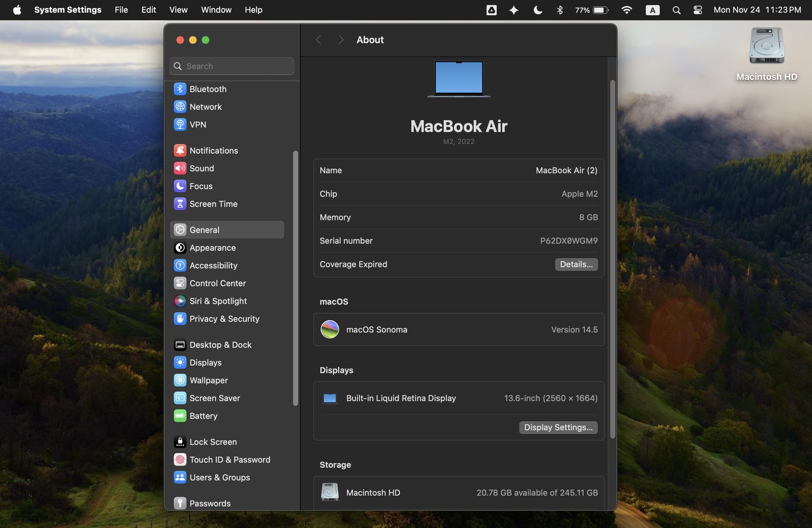Open the Wallpaper settings pane
The image size is (812, 528).
click(x=208, y=380)
